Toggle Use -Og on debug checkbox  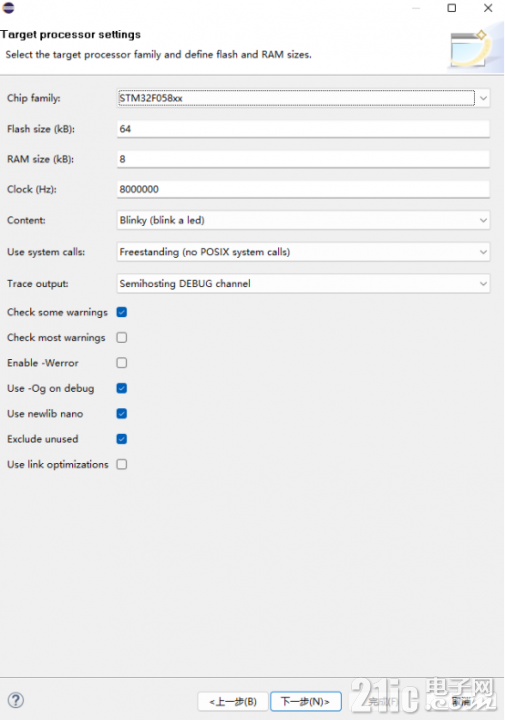pyautogui.click(x=122, y=388)
